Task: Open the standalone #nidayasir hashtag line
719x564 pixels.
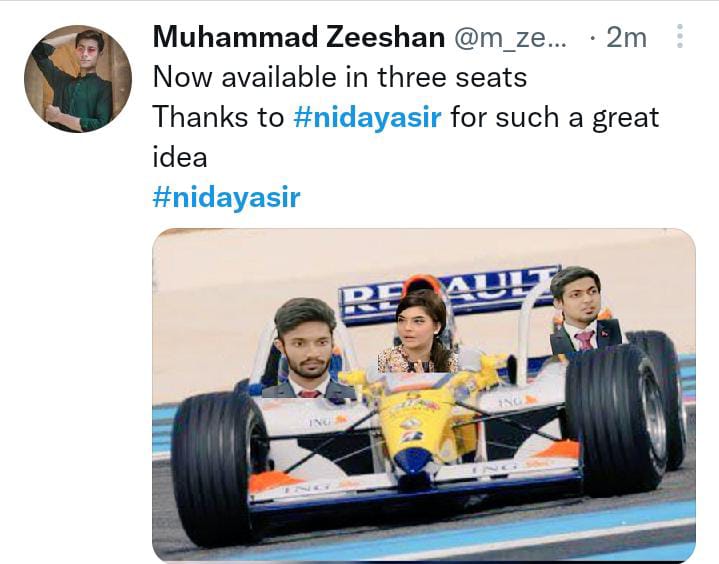Action: pos(227,197)
